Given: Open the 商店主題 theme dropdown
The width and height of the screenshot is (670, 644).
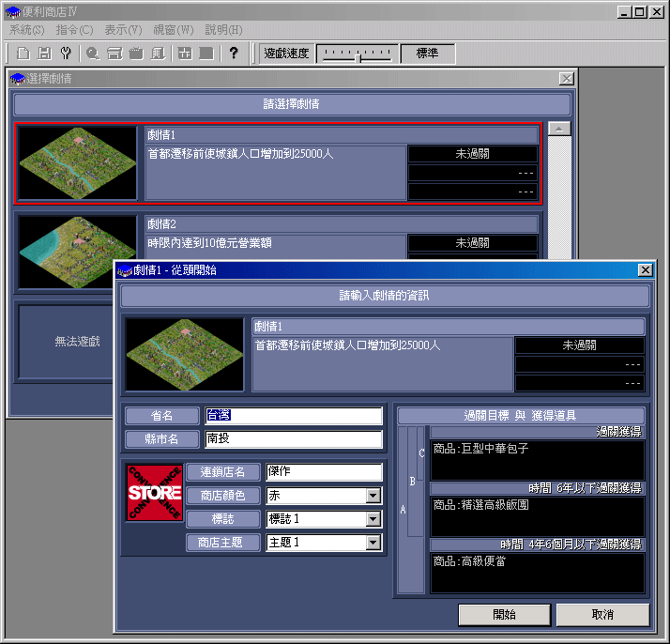Looking at the screenshot, I should [x=373, y=543].
